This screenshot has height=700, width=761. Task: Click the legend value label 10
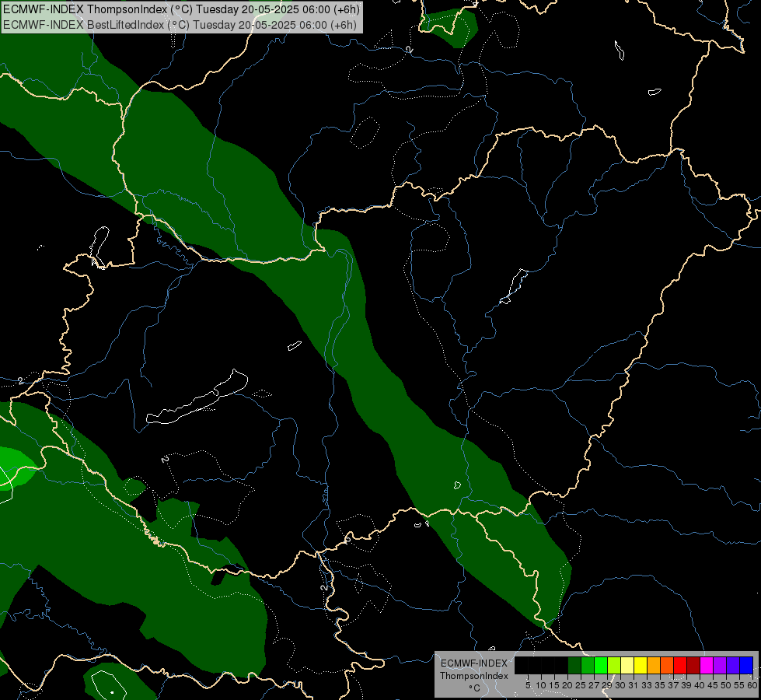pyautogui.click(x=541, y=685)
